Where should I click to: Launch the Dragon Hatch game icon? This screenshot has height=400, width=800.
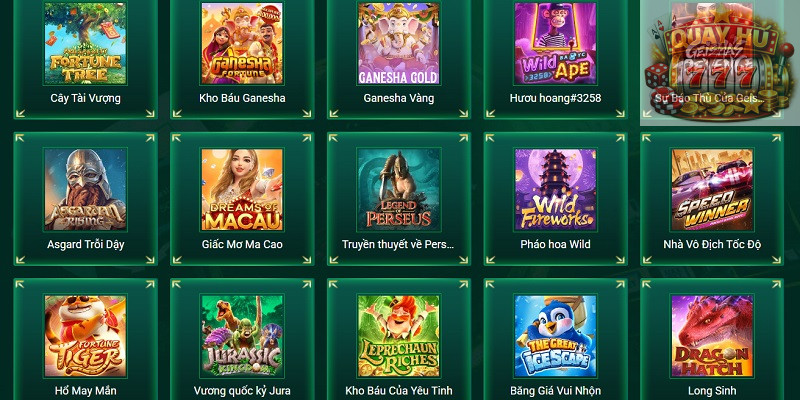712,336
